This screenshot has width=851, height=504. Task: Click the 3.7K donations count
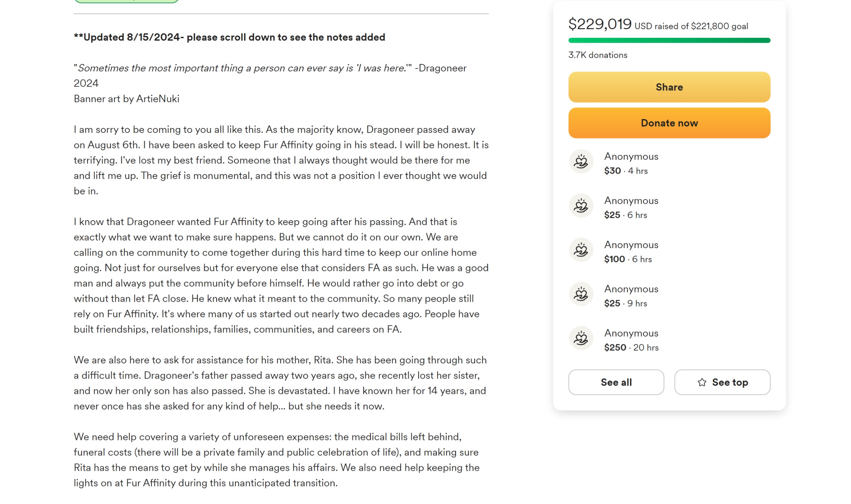(598, 55)
